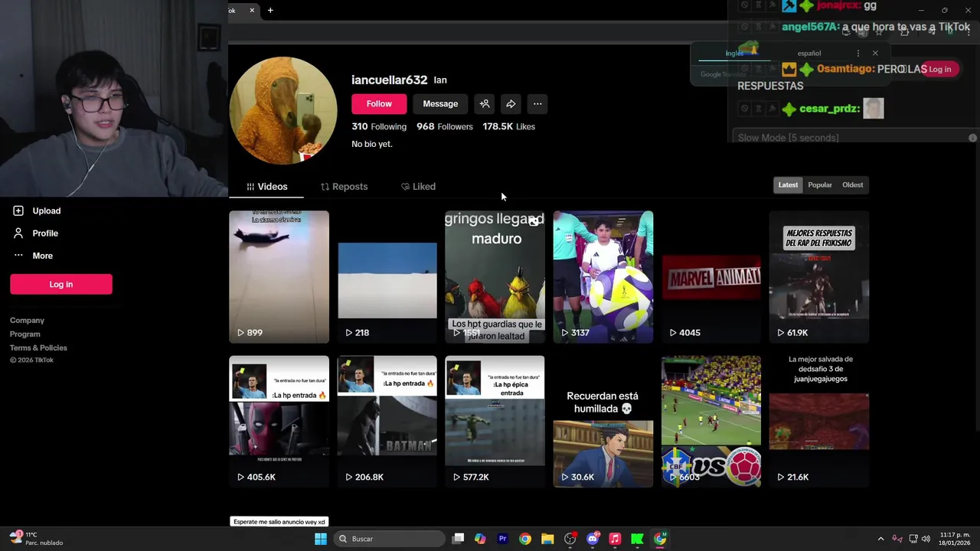
Task: Open Copilot from the taskbar
Action: (480, 539)
